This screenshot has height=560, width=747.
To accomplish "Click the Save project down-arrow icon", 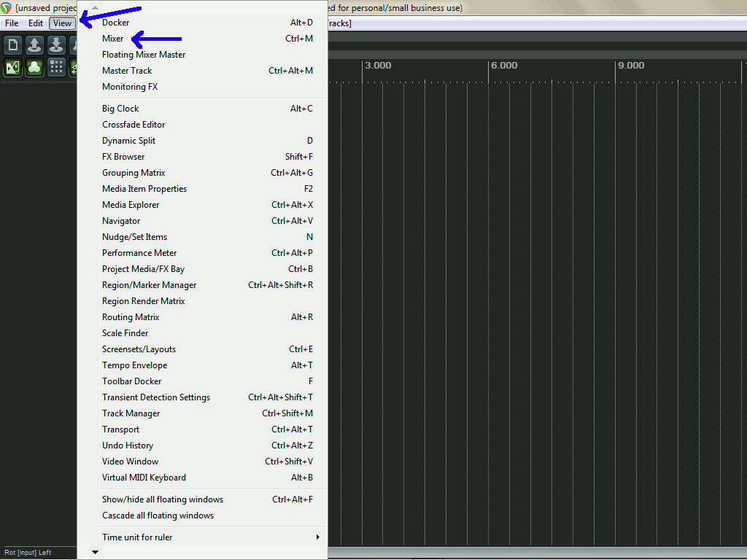I will [56, 45].
